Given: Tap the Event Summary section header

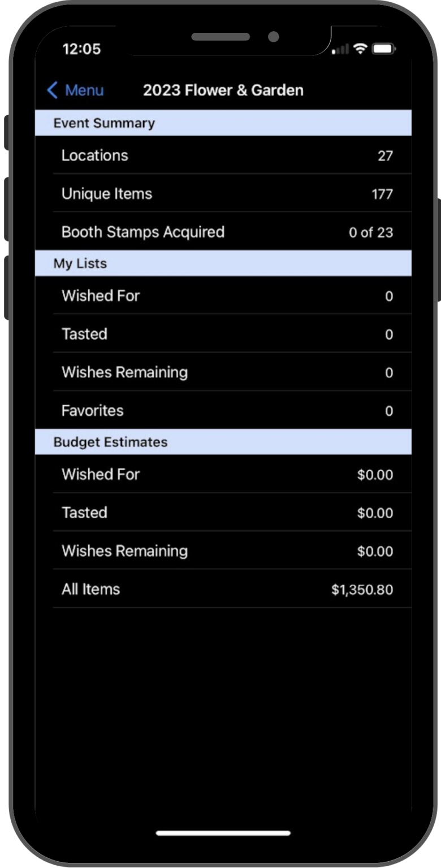Looking at the screenshot, I should [223, 123].
